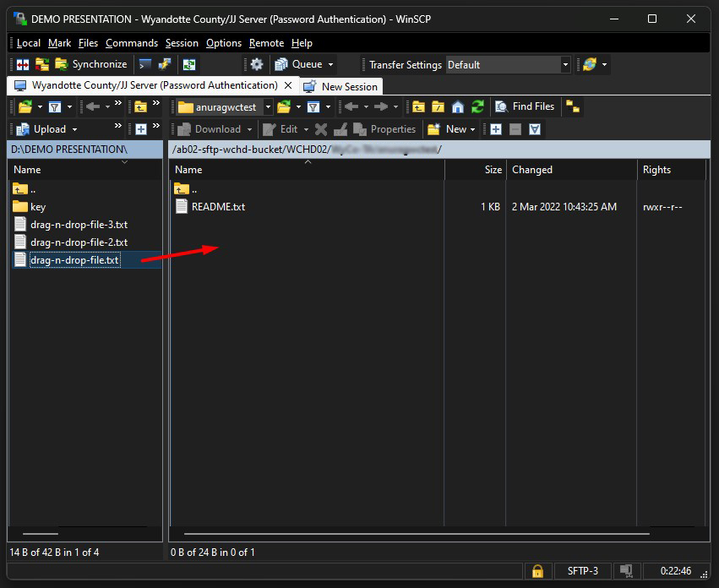
Task: Open the Session menu
Action: click(x=182, y=43)
